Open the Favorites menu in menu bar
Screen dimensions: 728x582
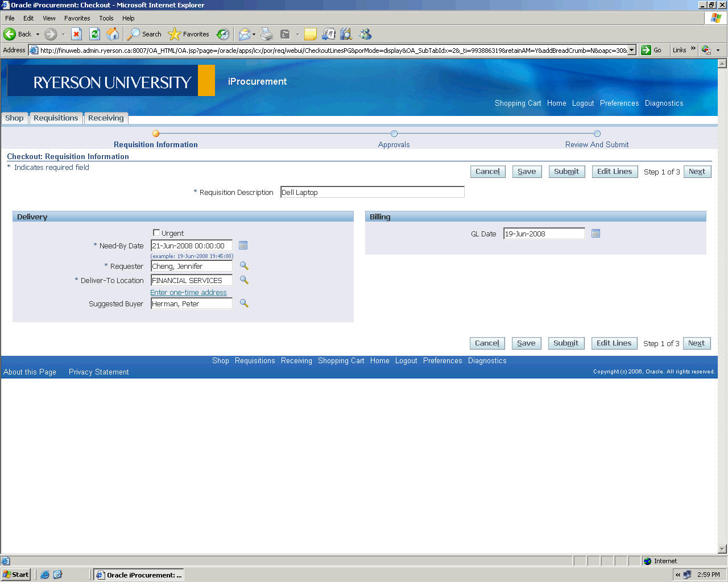[77, 18]
